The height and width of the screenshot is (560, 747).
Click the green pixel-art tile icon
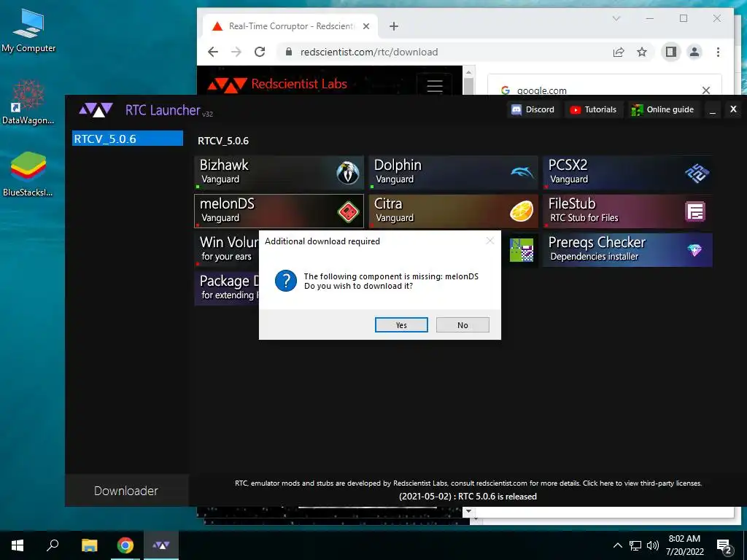tap(521, 250)
